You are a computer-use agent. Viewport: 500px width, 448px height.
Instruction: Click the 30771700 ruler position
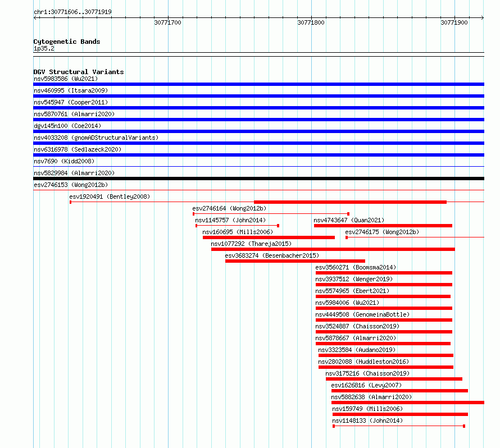[167, 22]
